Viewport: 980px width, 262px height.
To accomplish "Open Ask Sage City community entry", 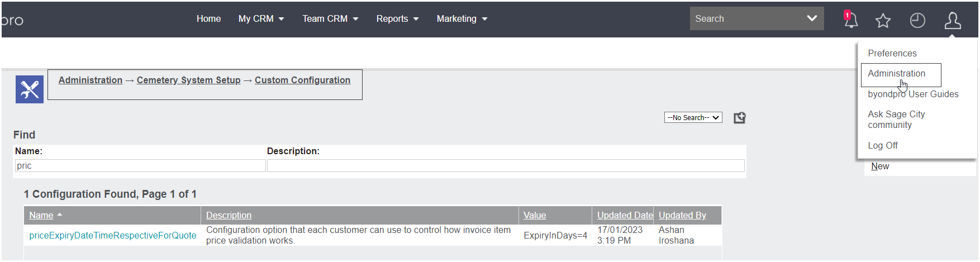I will point(896,120).
